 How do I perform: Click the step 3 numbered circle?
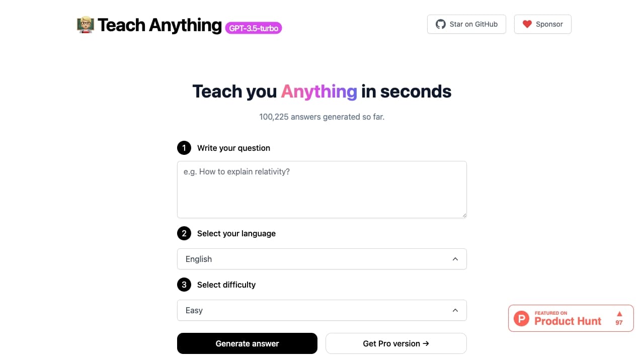(x=184, y=285)
